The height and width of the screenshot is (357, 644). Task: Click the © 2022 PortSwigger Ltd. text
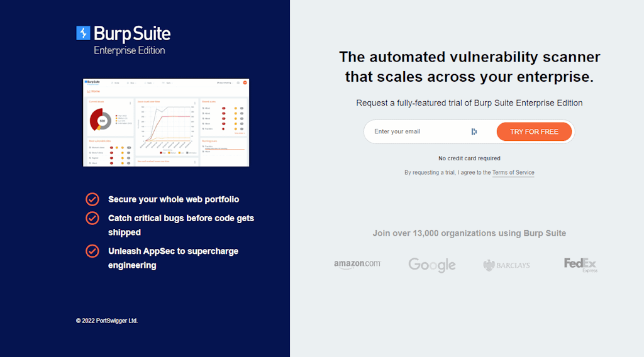click(107, 321)
